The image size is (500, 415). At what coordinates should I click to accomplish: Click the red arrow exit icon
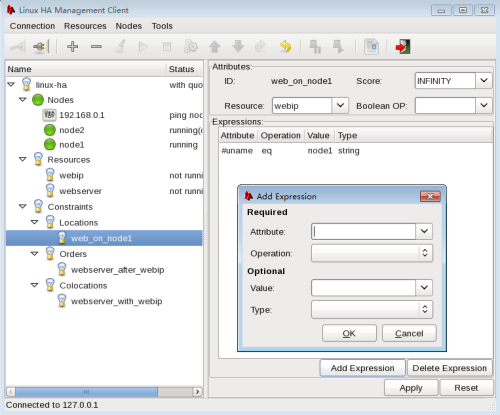point(403,46)
